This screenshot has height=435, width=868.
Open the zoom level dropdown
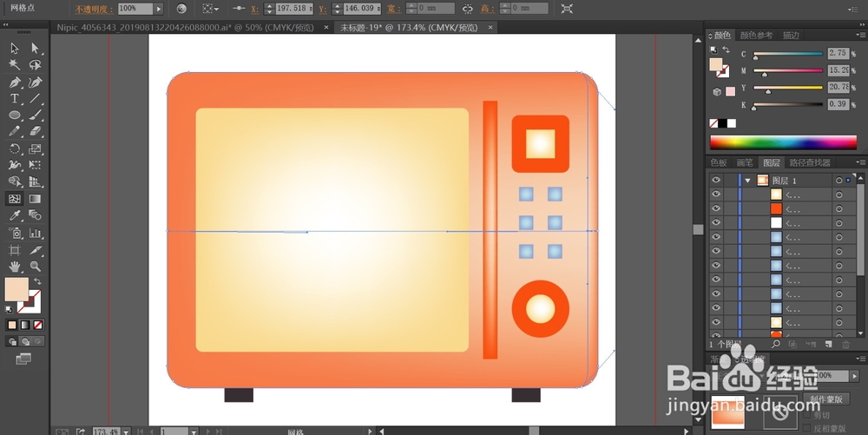[x=126, y=432]
